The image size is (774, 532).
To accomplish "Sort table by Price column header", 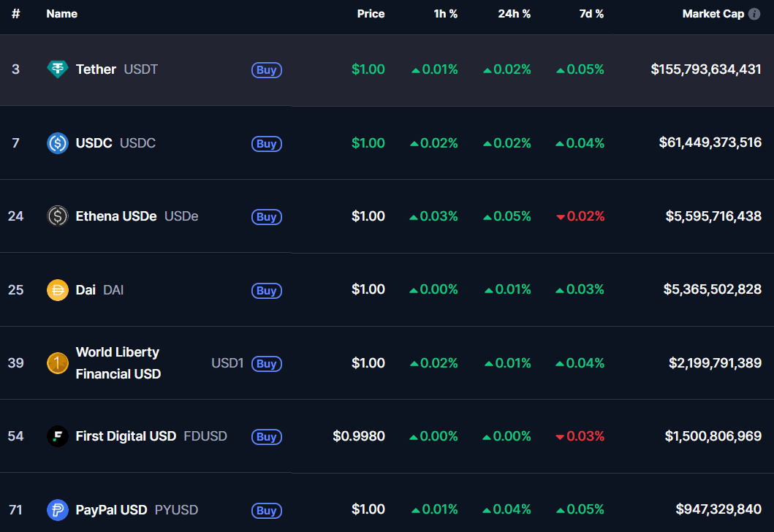I will coord(371,14).
